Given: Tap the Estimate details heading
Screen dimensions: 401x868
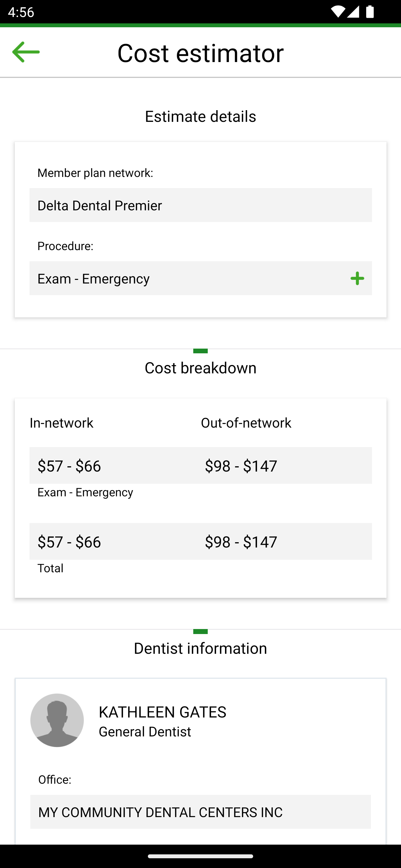Looking at the screenshot, I should click(200, 117).
